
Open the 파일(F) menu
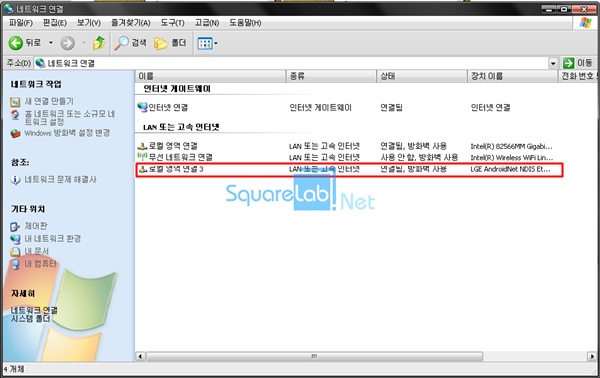tap(21, 23)
